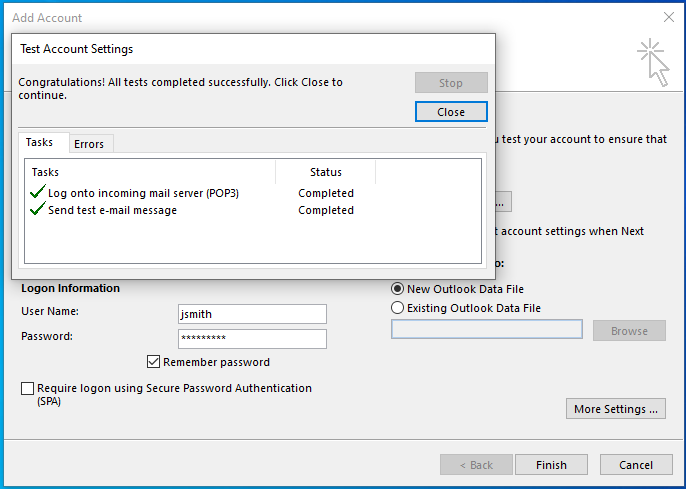Click into the User Name field

[252, 314]
